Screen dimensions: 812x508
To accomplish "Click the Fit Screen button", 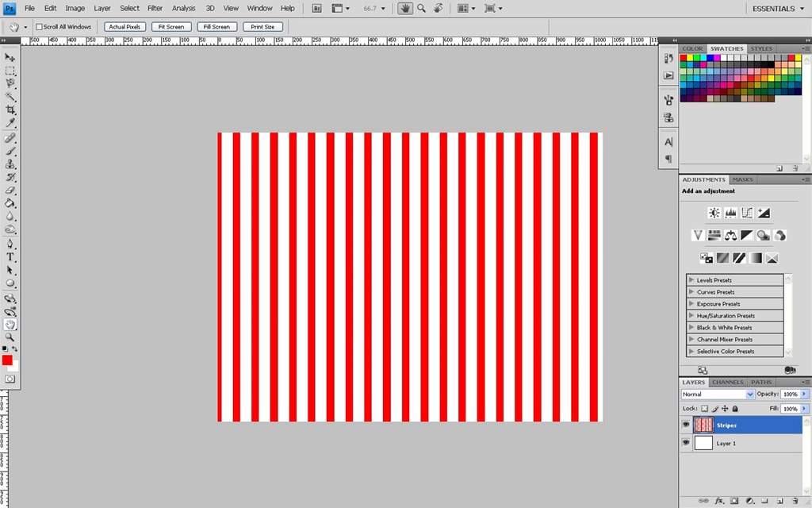I will pyautogui.click(x=170, y=27).
